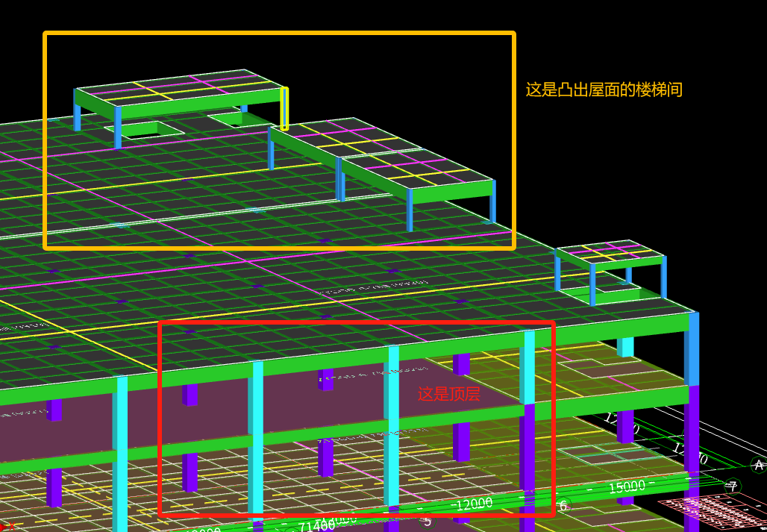Click the 15000 dimension text
The width and height of the screenshot is (767, 532).
pos(627,487)
